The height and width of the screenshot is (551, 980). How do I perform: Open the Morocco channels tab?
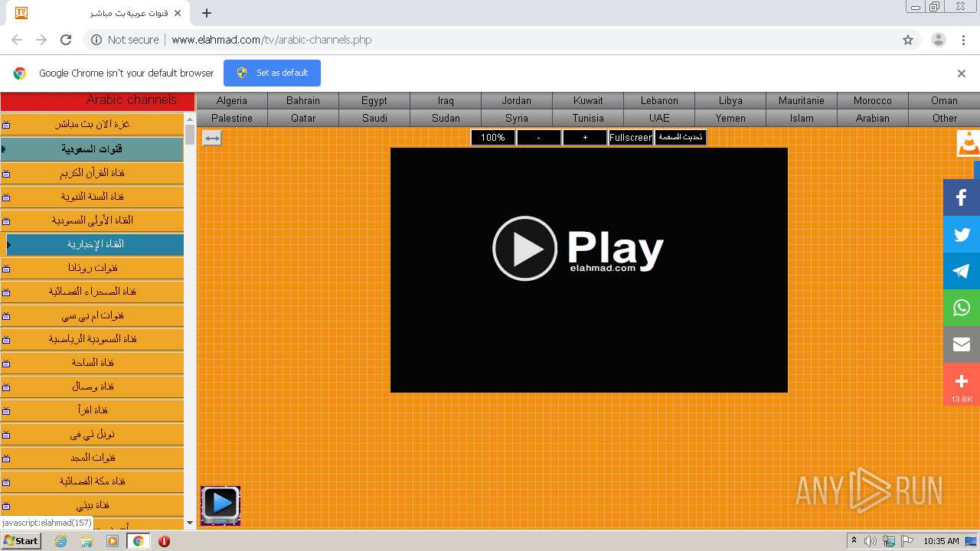(x=873, y=100)
